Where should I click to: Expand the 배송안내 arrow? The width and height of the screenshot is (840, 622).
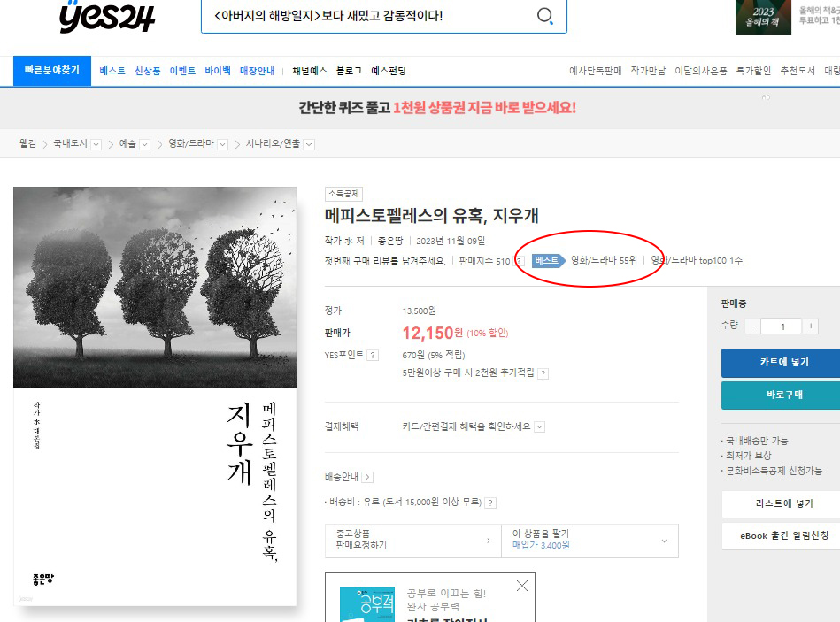click(367, 477)
